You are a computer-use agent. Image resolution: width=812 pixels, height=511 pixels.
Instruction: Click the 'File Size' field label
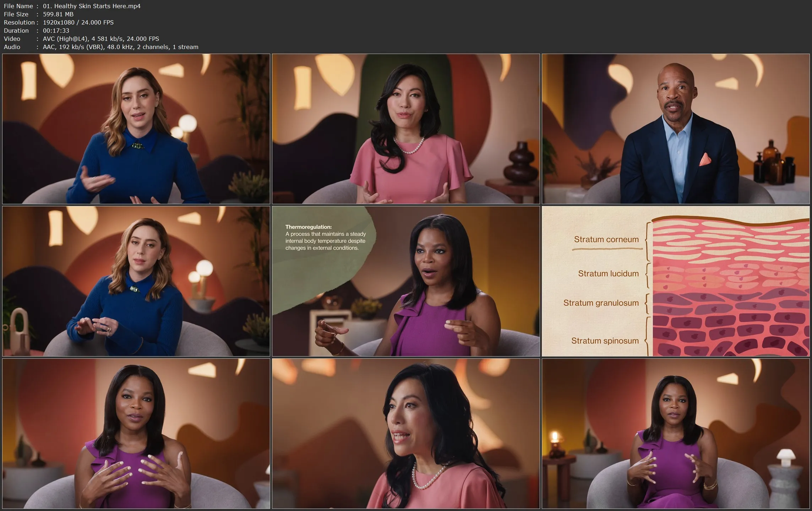click(16, 14)
